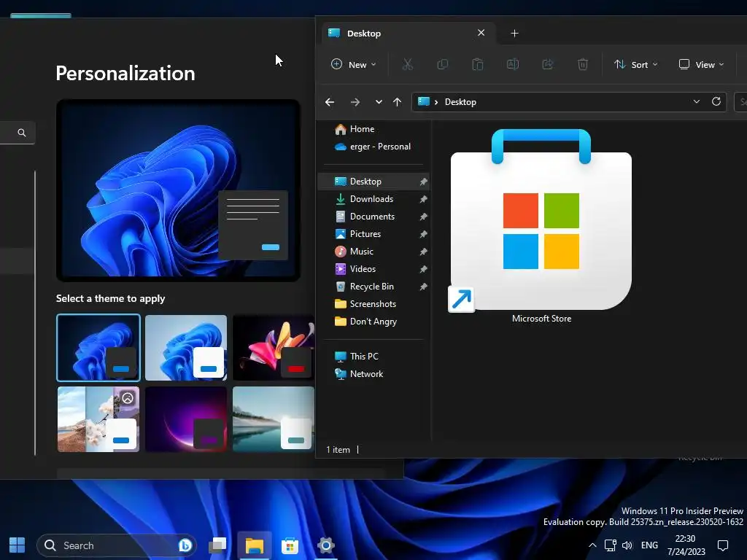Refresh the Desktop folder view

(716, 101)
